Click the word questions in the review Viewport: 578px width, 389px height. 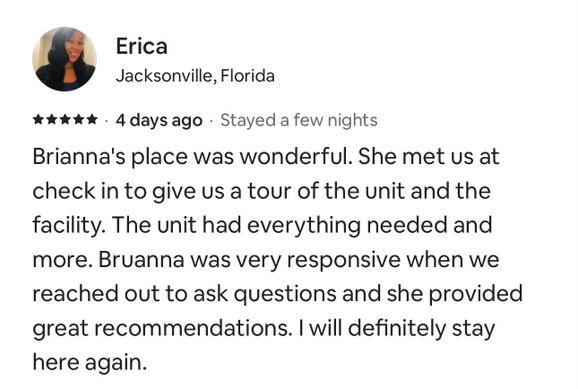pyautogui.click(x=285, y=295)
